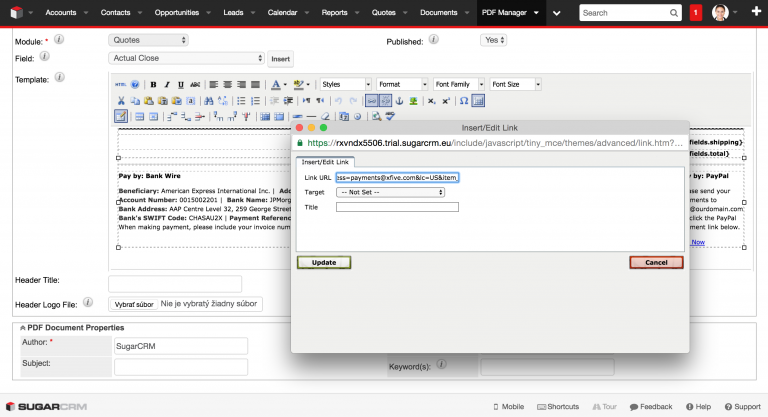The image size is (768, 417).
Task: Center align text in the editor
Action: (x=227, y=84)
